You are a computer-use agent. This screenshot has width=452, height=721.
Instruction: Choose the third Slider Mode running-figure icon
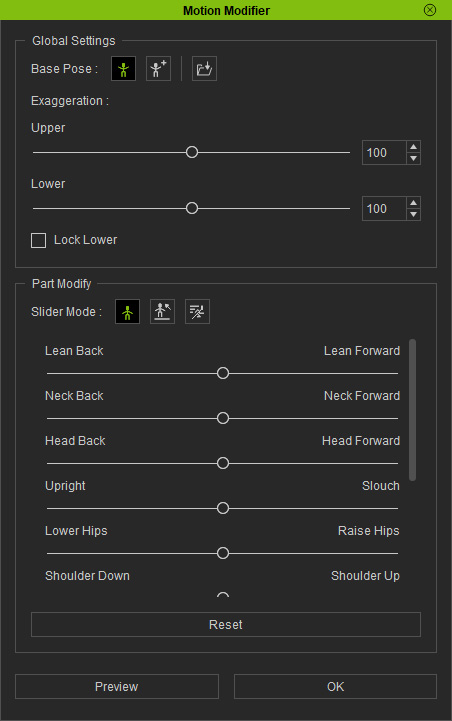pyautogui.click(x=197, y=312)
